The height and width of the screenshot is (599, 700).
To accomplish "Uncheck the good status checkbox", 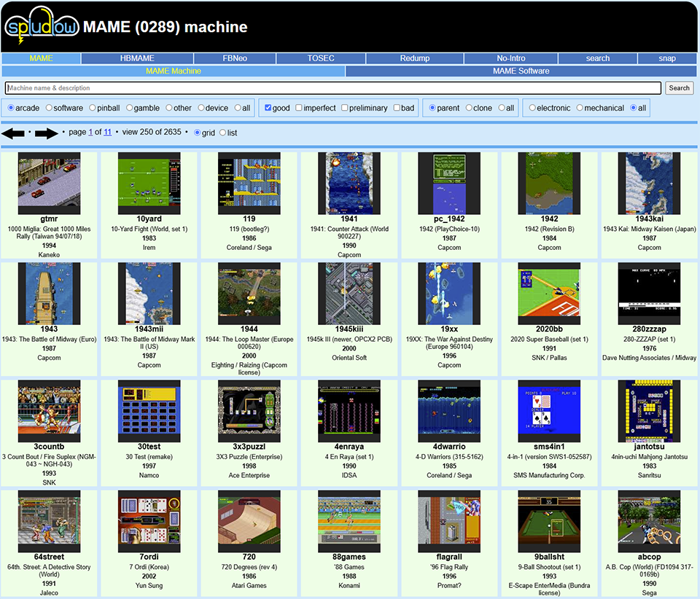I will click(268, 108).
